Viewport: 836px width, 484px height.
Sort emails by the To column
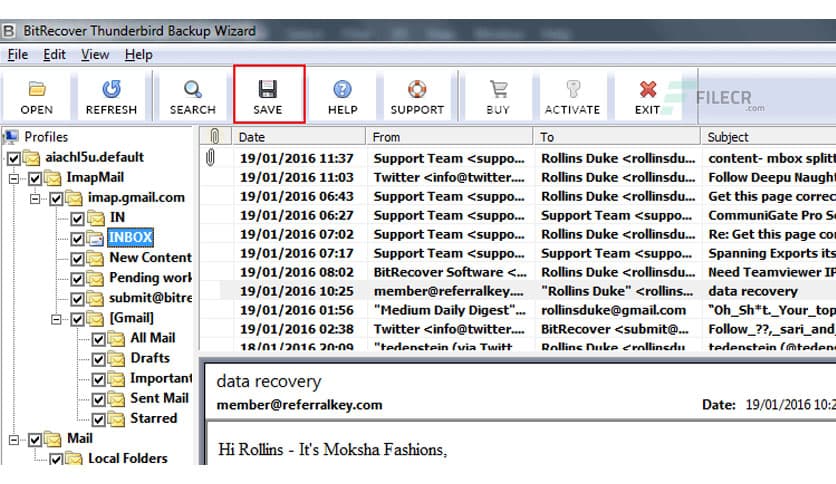pyautogui.click(x=617, y=136)
